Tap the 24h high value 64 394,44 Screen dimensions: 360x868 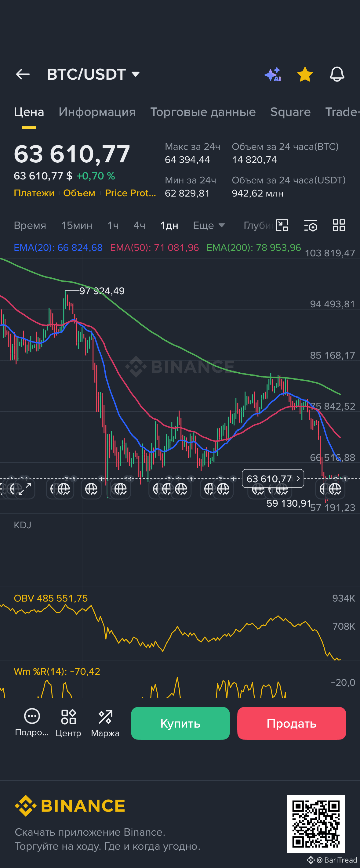(x=187, y=160)
